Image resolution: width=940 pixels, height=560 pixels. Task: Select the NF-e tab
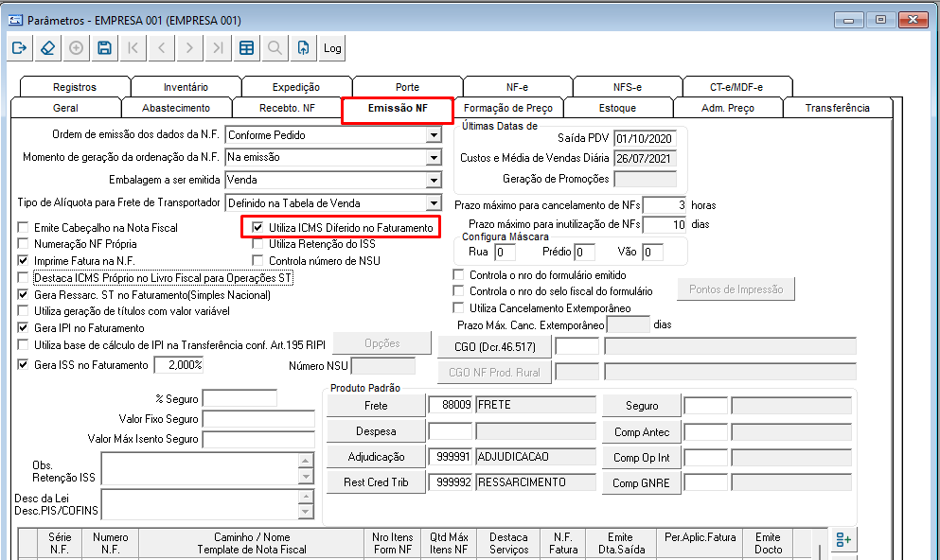point(518,87)
